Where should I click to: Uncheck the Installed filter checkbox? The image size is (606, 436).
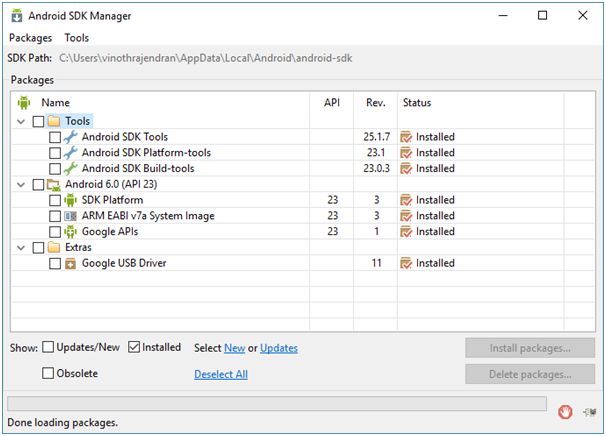click(x=135, y=348)
